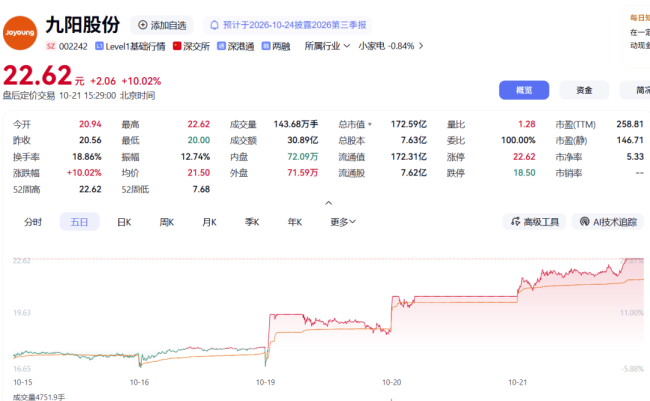Collapse the stock data panel chevron
The image size is (650, 401).
328,203
